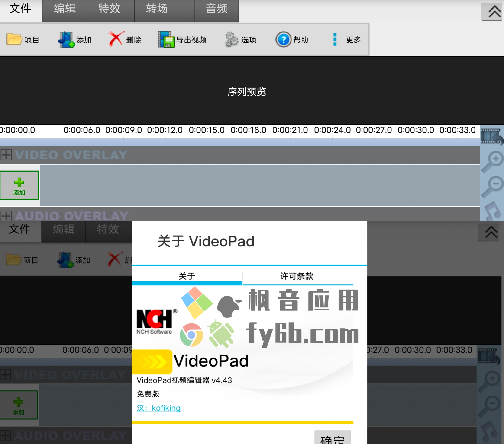Click the 导出视频 export icon
Screen dimensions: 504x444
(x=166, y=39)
